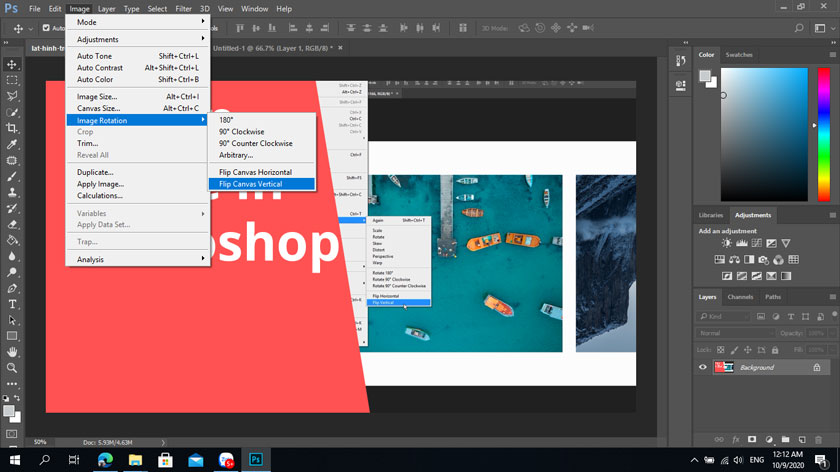This screenshot has width=840, height=472.
Task: Select the Clone Stamp tool
Action: coord(12,192)
